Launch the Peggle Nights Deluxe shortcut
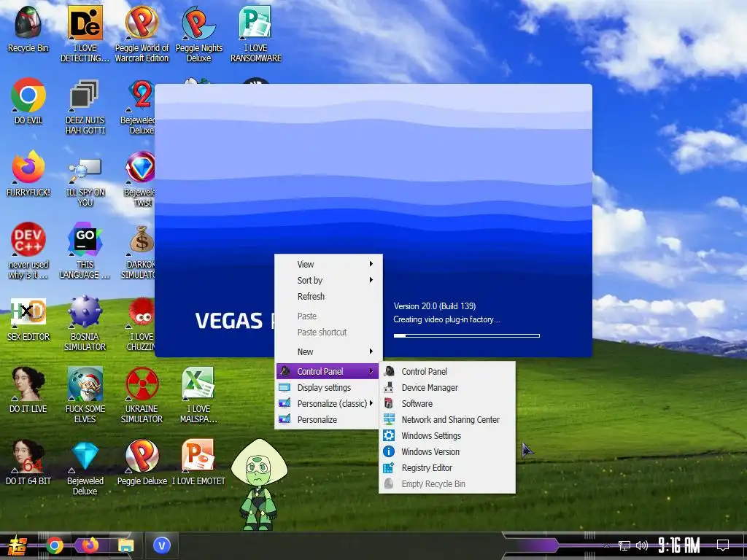The height and width of the screenshot is (560, 747). point(198,34)
